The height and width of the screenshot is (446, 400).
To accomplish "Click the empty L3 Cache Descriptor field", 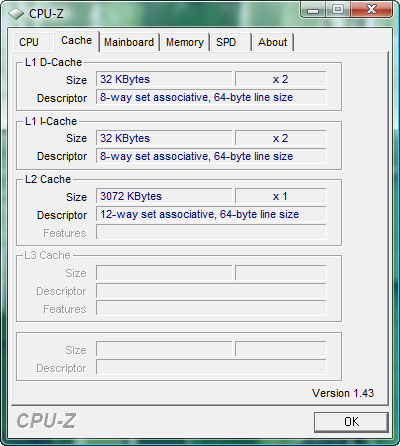I will point(211,291).
